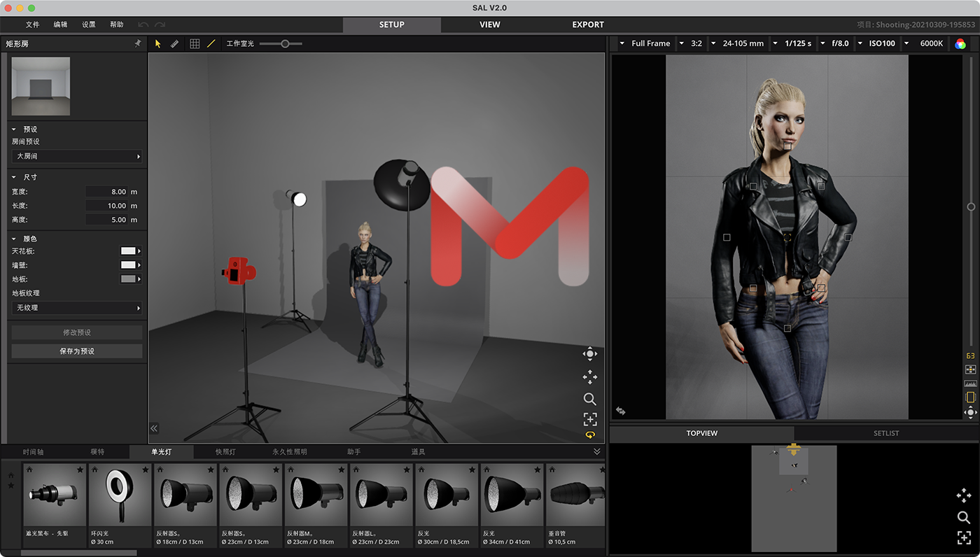Click the frame-all icon in top view
Screen dimensions: 980x557
964,538
